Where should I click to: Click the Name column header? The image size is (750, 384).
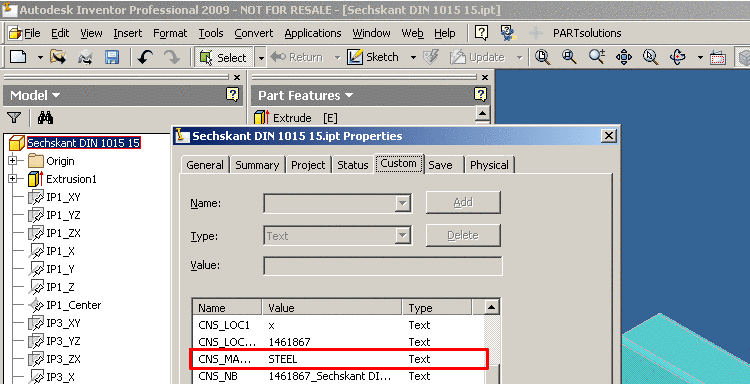pyautogui.click(x=227, y=307)
